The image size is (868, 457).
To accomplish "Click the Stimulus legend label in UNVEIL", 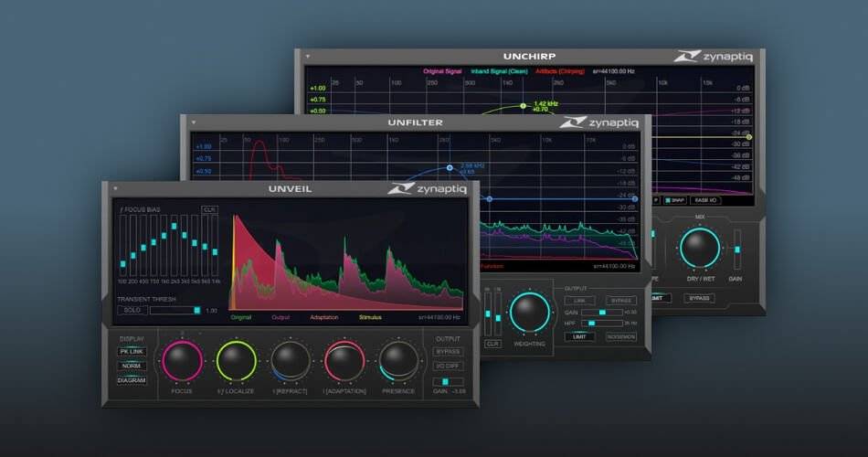I will tap(370, 317).
